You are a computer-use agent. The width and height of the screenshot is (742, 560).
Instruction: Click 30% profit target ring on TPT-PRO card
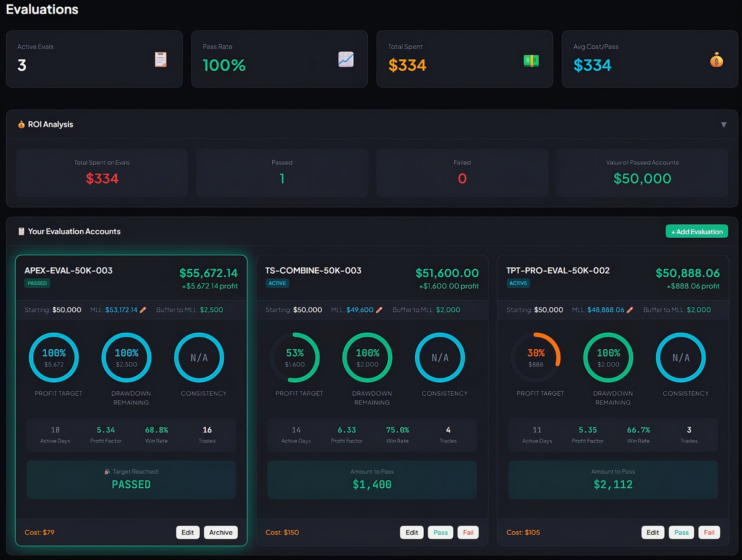coord(535,358)
